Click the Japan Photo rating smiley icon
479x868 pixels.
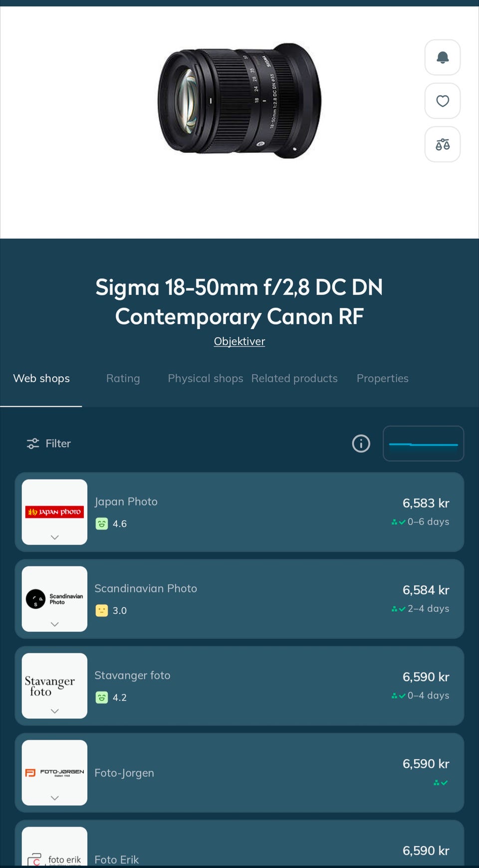point(102,523)
